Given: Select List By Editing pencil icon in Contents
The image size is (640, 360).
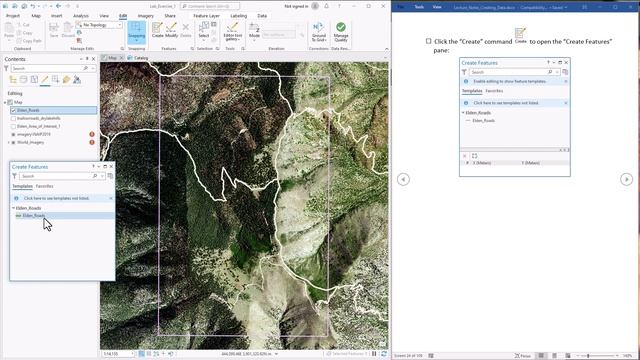Looking at the screenshot, I should (x=45, y=80).
